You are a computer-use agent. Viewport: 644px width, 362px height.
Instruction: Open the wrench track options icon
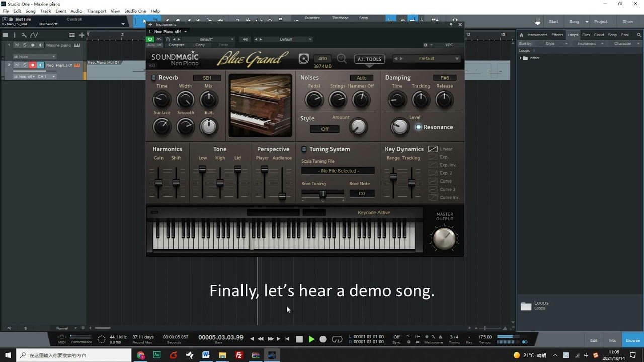[x=24, y=35]
